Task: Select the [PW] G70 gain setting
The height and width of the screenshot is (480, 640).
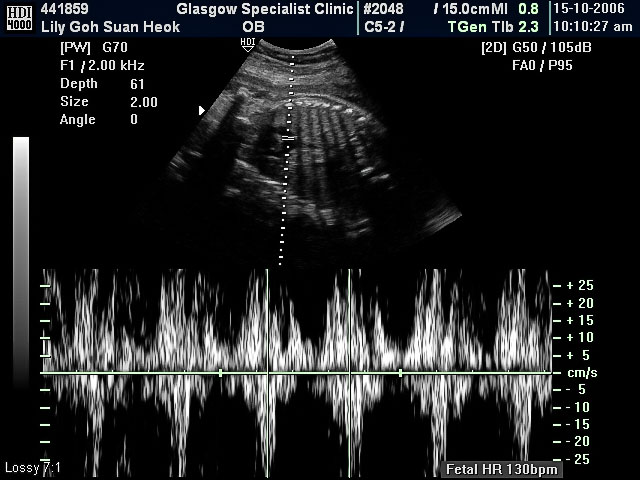Action: point(88,47)
